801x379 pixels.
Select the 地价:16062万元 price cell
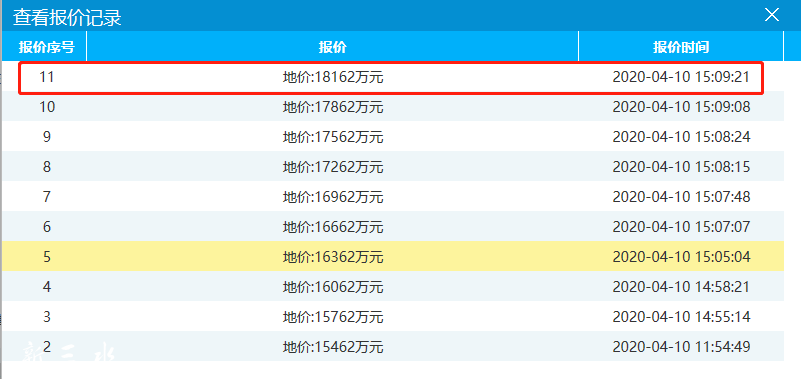coord(333,287)
